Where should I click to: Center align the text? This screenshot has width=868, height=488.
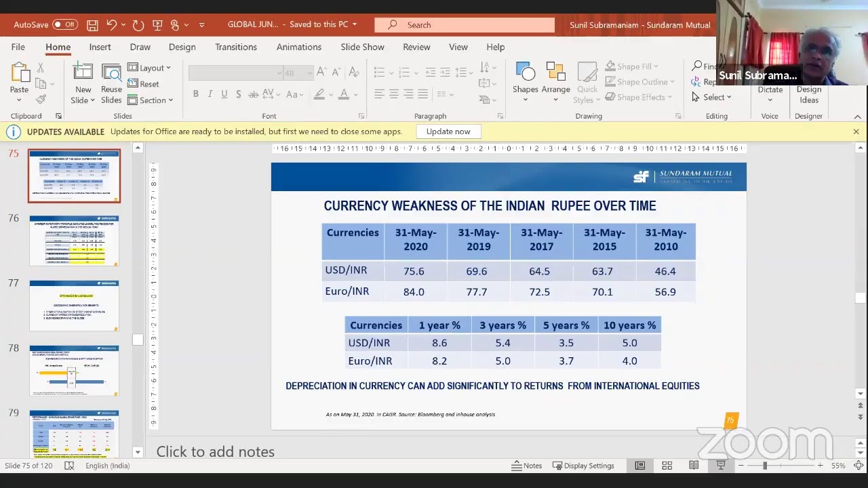click(394, 94)
